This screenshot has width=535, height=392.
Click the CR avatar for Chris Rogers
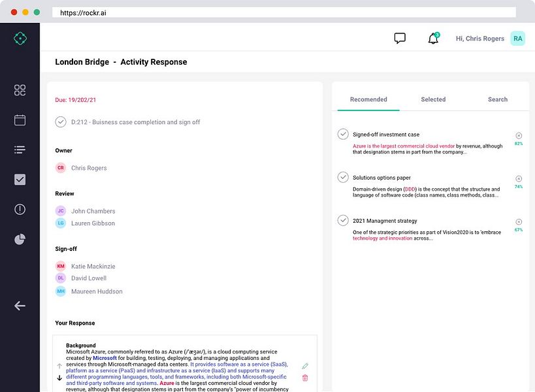click(60, 167)
